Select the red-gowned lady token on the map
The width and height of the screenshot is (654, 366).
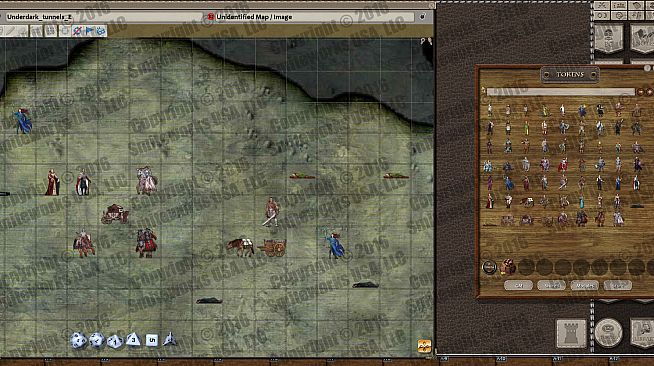[x=53, y=183]
